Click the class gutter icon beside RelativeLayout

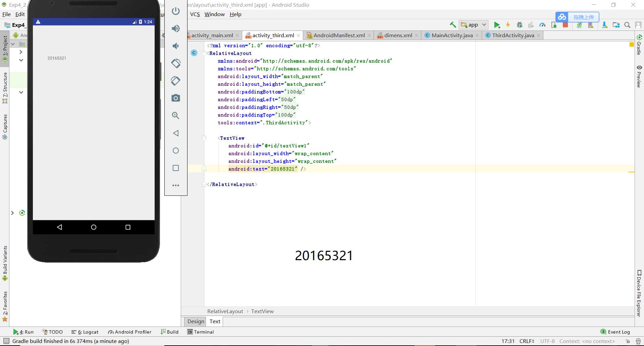(x=194, y=53)
